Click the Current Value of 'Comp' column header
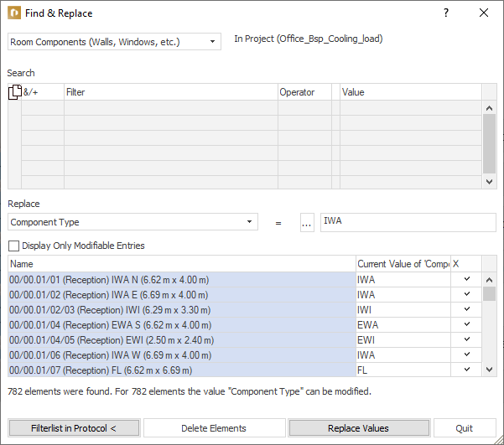 click(403, 264)
